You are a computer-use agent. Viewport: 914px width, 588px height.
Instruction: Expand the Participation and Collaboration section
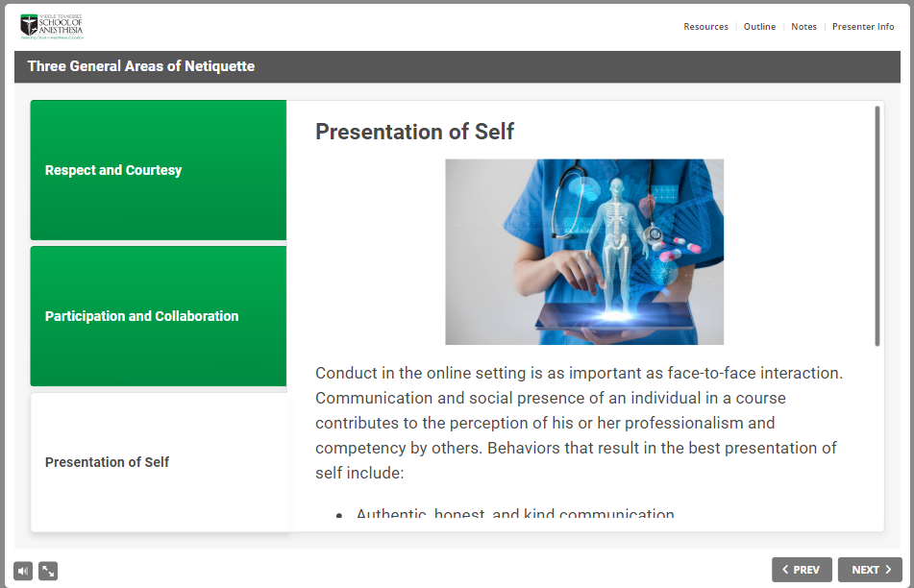[158, 315]
